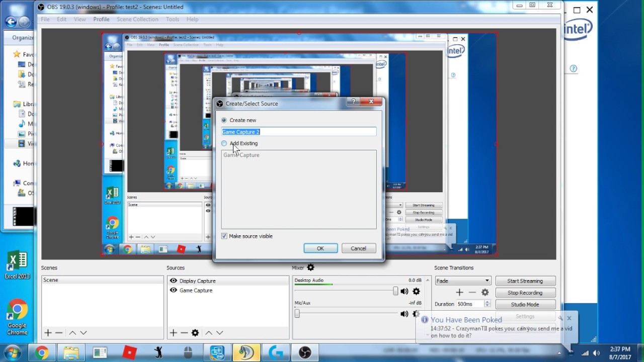The height and width of the screenshot is (362, 644).
Task: Select the Add Existing radio button
Action: pos(224,143)
